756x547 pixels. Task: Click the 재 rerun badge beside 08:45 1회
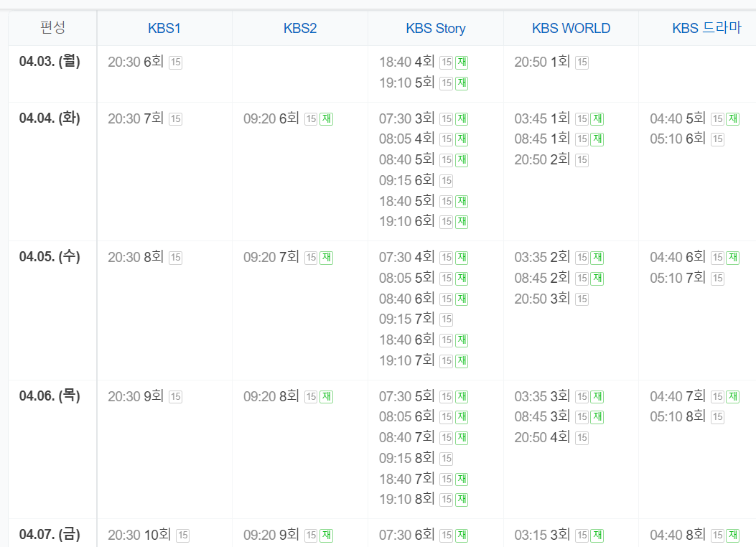597,139
